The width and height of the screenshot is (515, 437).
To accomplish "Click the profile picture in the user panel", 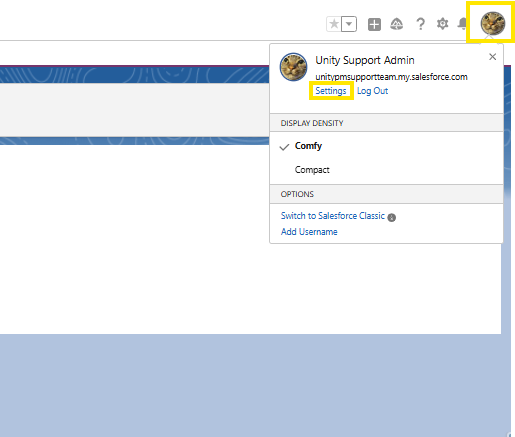I will pos(293,67).
